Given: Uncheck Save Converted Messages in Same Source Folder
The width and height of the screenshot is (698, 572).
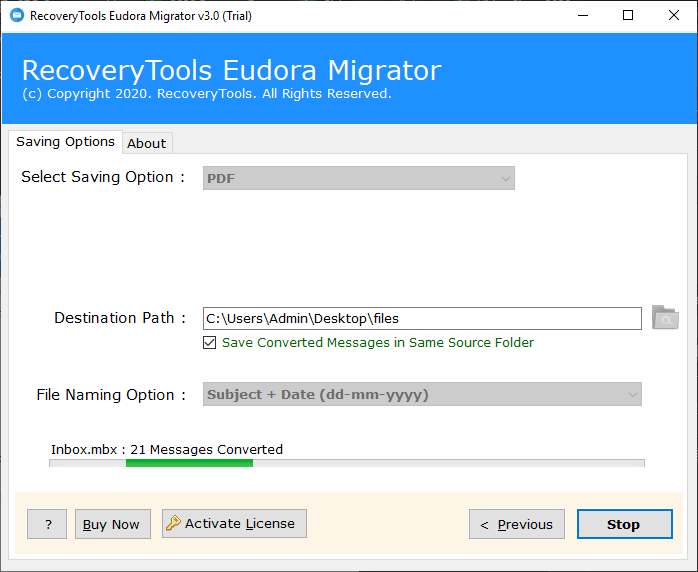Looking at the screenshot, I should (209, 342).
